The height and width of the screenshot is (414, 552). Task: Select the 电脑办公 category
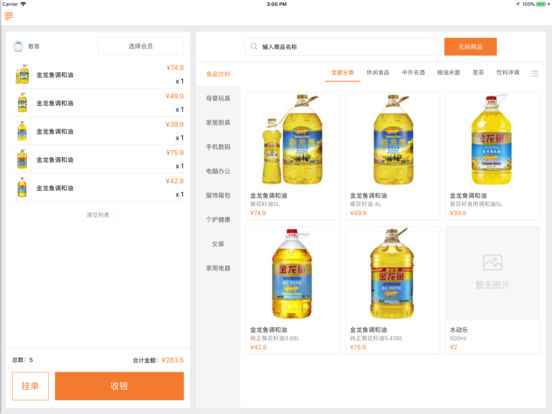[218, 171]
